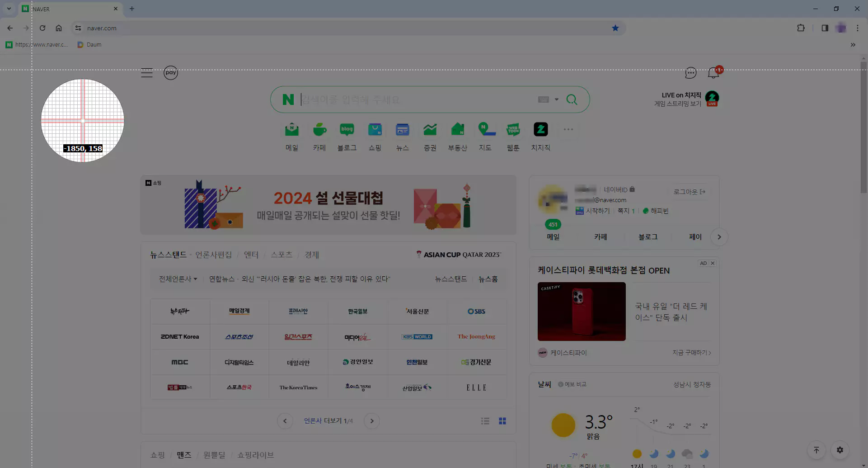The image size is (868, 468).
Task: Open the 예보 비교 weather link
Action: click(572, 384)
